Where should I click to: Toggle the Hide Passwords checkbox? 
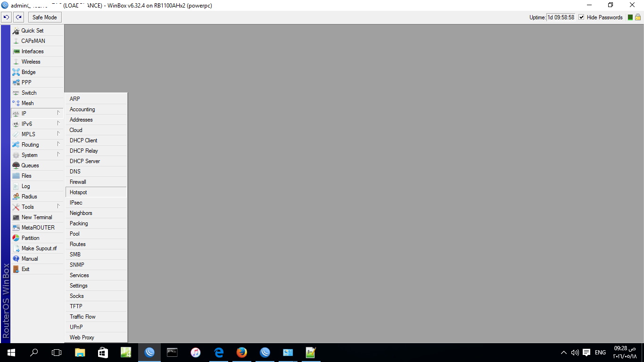(581, 17)
